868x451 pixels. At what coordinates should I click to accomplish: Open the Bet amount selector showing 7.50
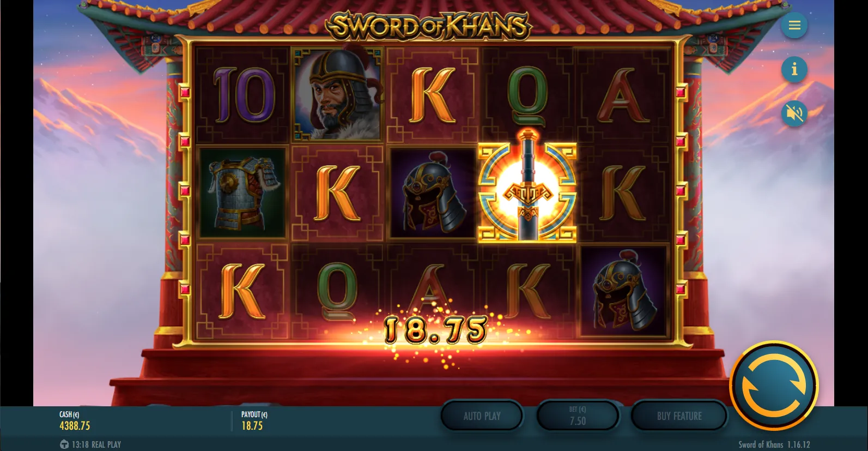(578, 416)
